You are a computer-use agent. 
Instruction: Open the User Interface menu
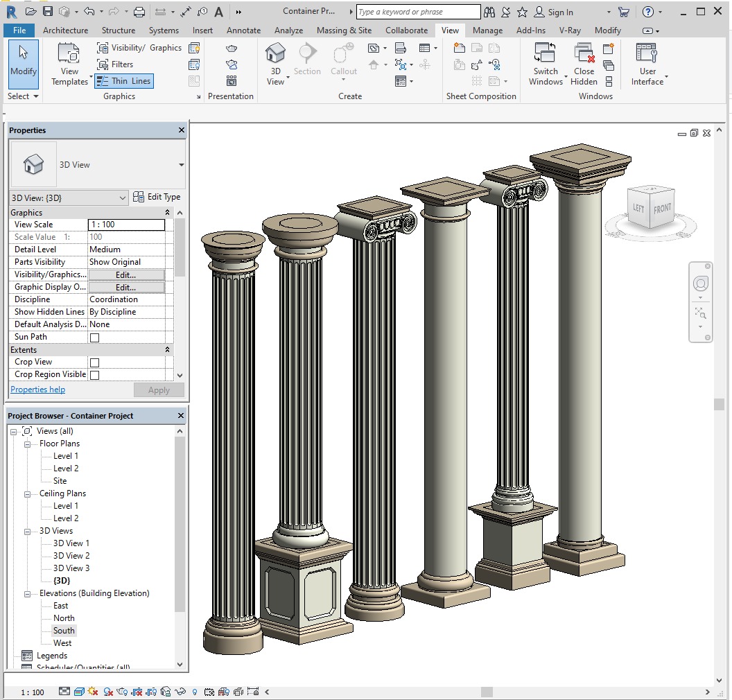pos(647,64)
